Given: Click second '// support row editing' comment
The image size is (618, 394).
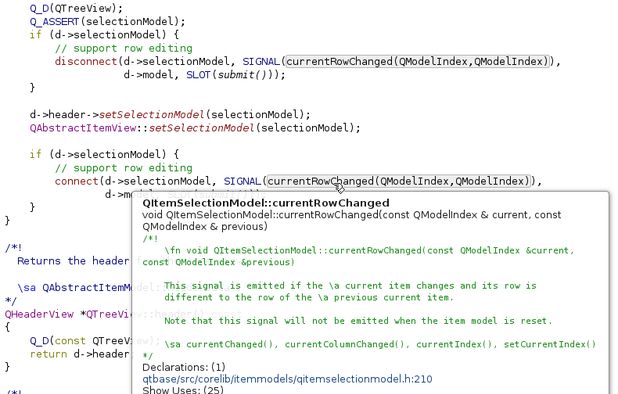Looking at the screenshot, I should [x=123, y=168].
